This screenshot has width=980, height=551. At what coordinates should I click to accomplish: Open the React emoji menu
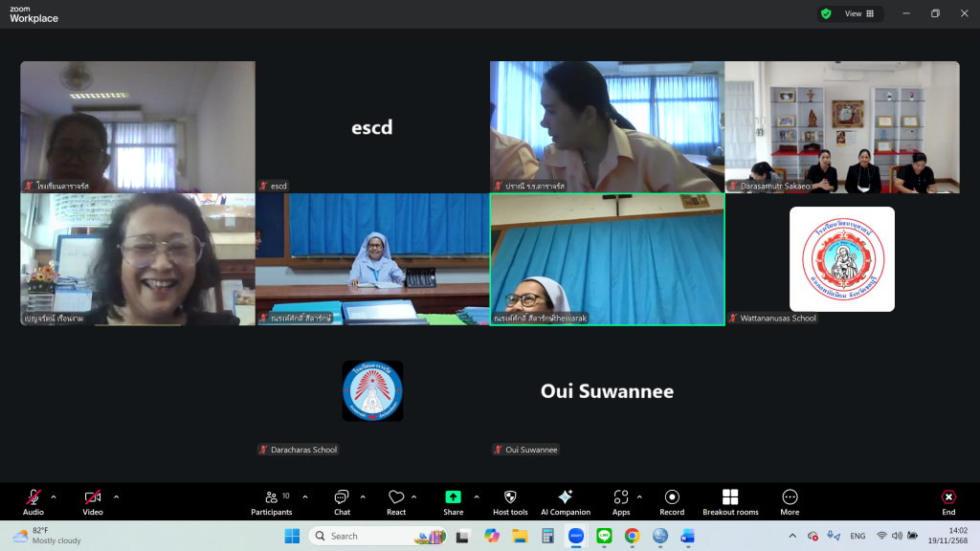click(x=396, y=501)
